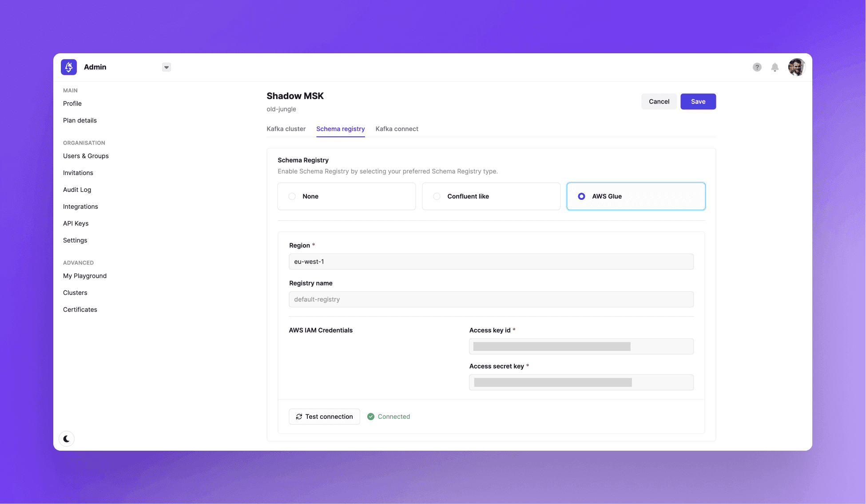Screen dimensions: 866x504
Task: Click the app logo icon beside Admin
Action: pos(69,67)
